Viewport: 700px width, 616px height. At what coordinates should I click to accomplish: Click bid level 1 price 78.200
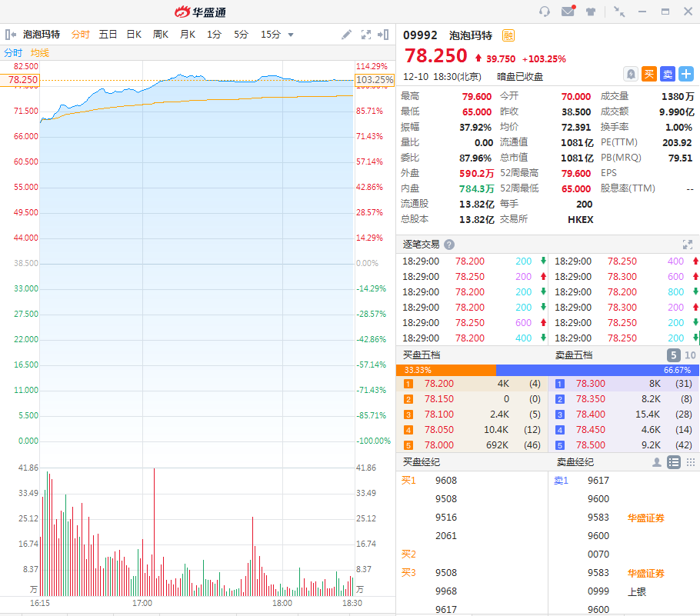pyautogui.click(x=438, y=384)
